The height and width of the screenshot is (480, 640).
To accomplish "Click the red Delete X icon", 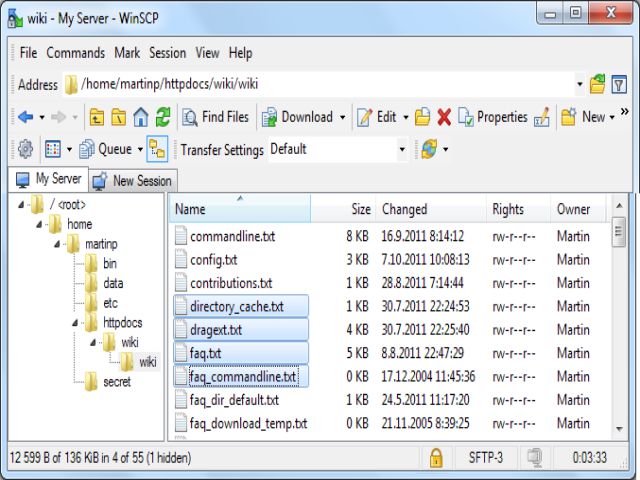I will point(444,117).
